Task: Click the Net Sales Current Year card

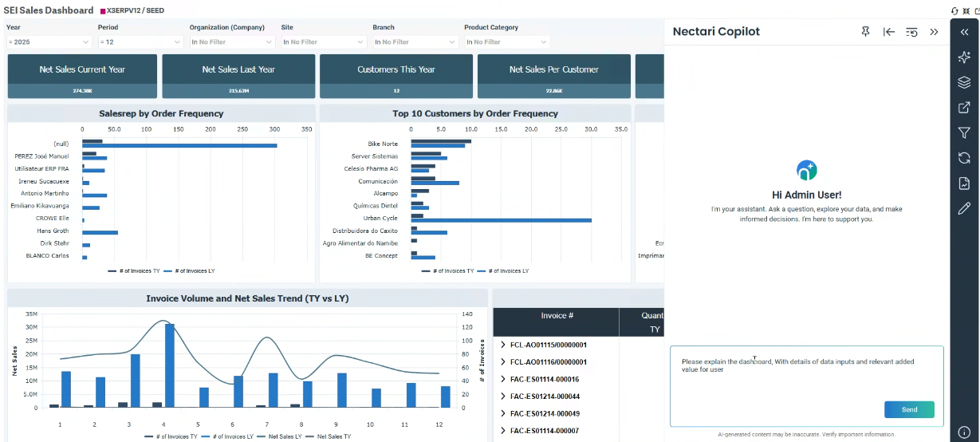Action: 82,77
